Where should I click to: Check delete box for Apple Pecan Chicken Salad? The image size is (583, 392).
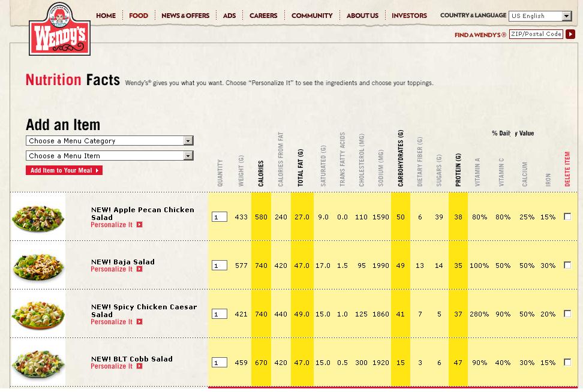coord(567,216)
